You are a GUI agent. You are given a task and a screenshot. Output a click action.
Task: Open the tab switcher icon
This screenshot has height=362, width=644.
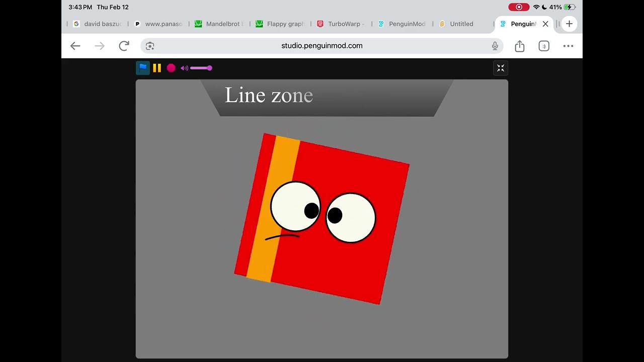pos(544,46)
